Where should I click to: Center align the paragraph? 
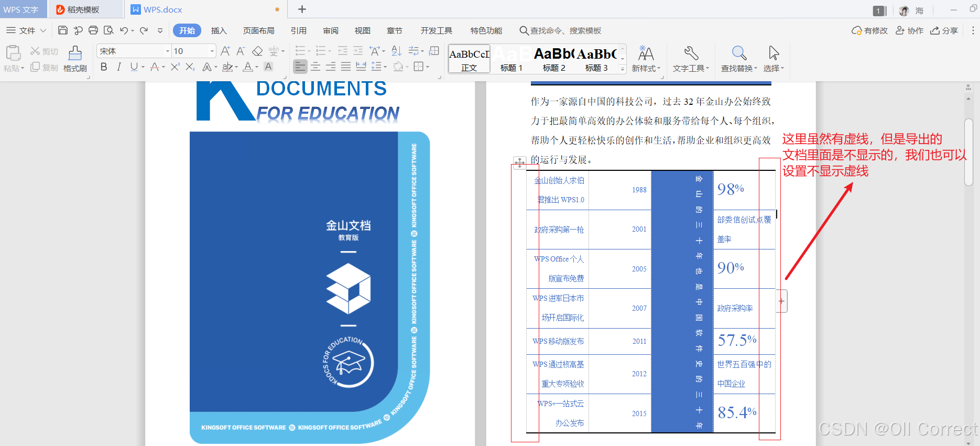click(315, 67)
